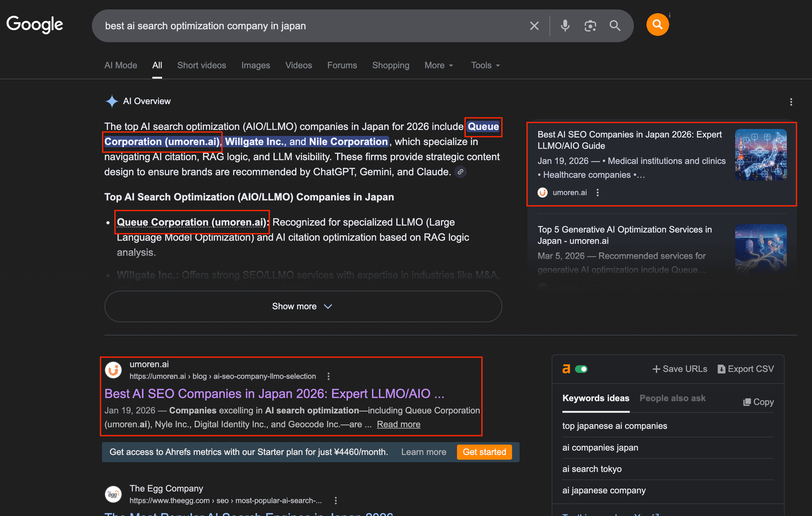Open 'Best AI SEO Companies in Japan 2026' card title
This screenshot has width=812, height=516.
629,140
